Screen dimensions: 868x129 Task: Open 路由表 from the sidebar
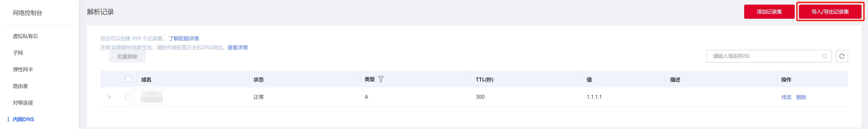[20, 86]
